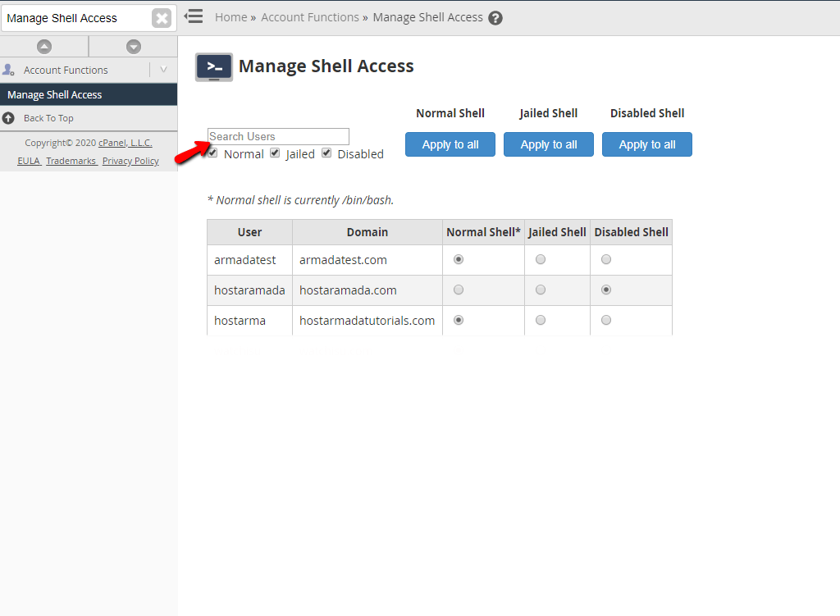Apply Disabled Shell to all users
This screenshot has height=616, width=840.
647,144
